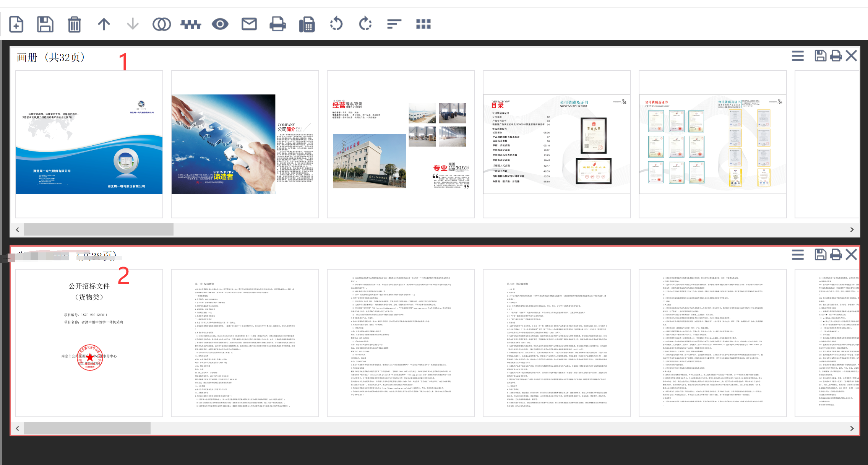Viewport: 868px width, 465px height.
Task: Click the split pages toolbar icon
Action: [191, 24]
